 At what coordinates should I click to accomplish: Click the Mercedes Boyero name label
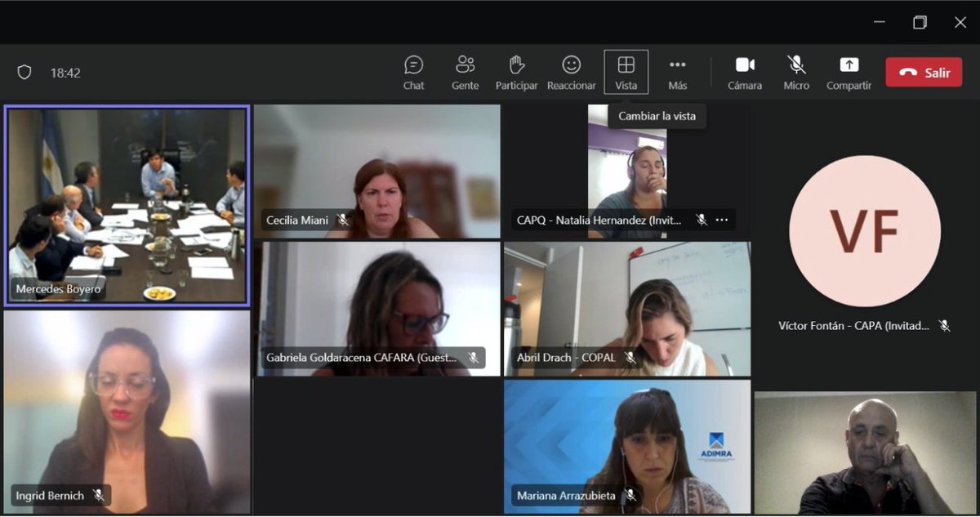[56, 289]
